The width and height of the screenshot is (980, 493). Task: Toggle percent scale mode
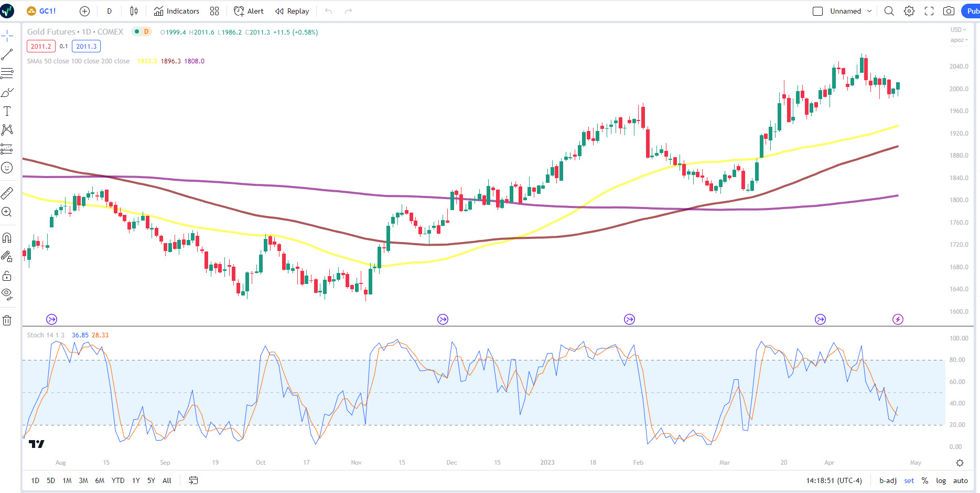(925, 480)
